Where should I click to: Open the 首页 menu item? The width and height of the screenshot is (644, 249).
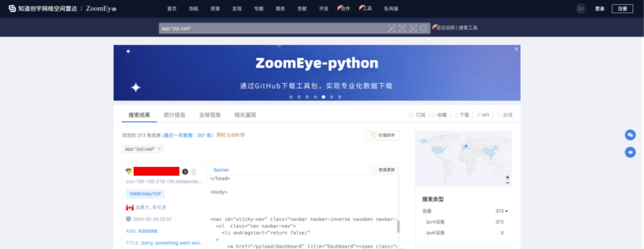(x=172, y=9)
